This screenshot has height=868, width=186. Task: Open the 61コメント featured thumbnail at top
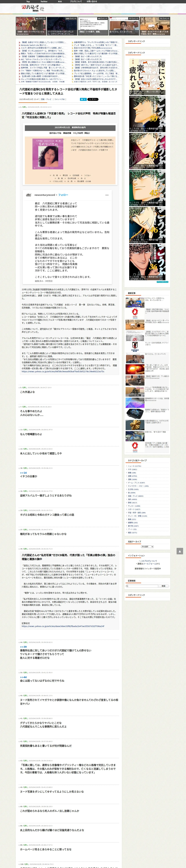coord(31,26)
